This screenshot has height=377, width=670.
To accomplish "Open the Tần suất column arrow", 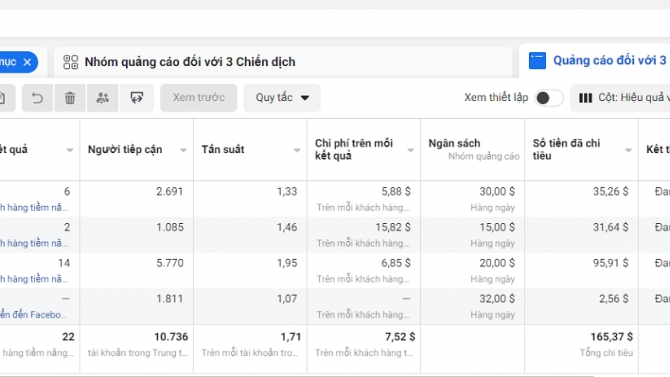I will coord(297,150).
